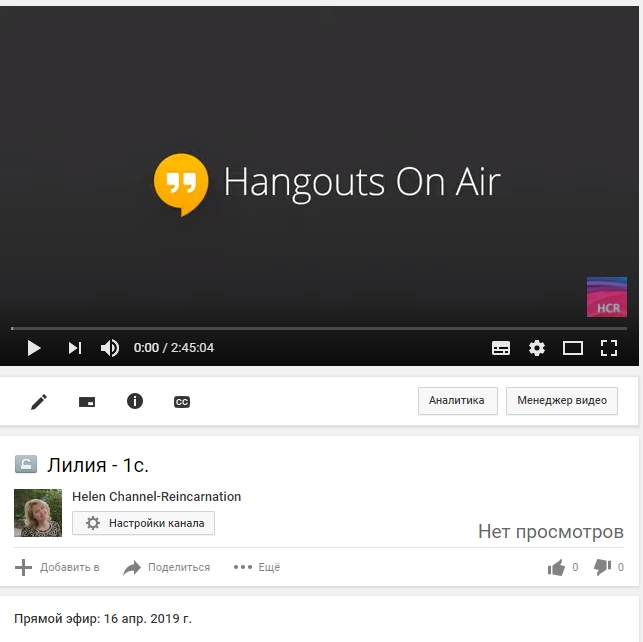This screenshot has width=643, height=642.
Task: Click Настройки канала button
Action: (143, 523)
